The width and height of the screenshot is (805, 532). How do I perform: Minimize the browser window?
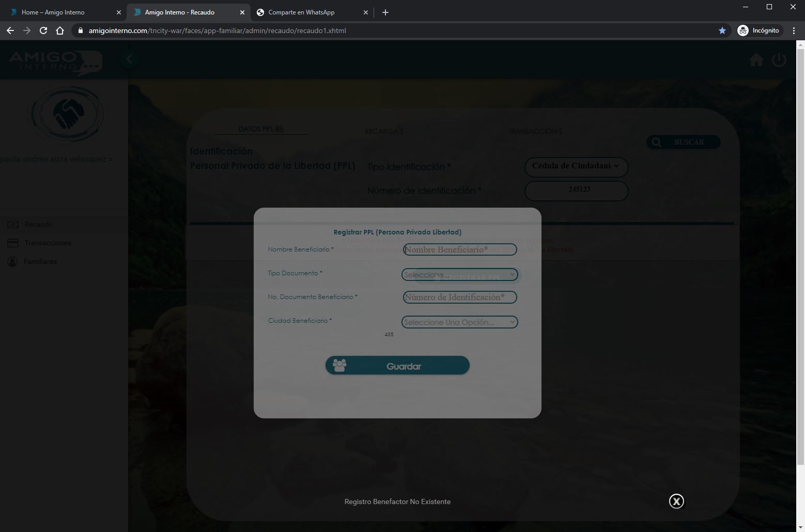746,7
